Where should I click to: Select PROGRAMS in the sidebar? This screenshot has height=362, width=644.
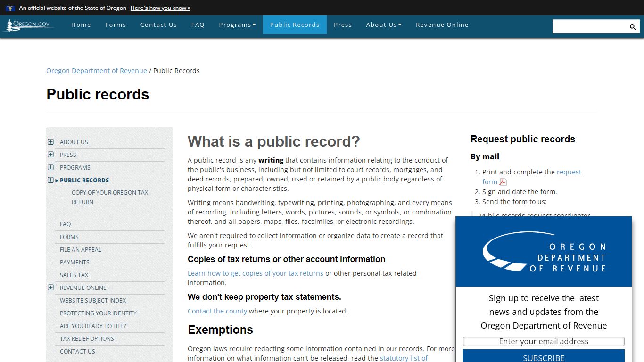(75, 167)
